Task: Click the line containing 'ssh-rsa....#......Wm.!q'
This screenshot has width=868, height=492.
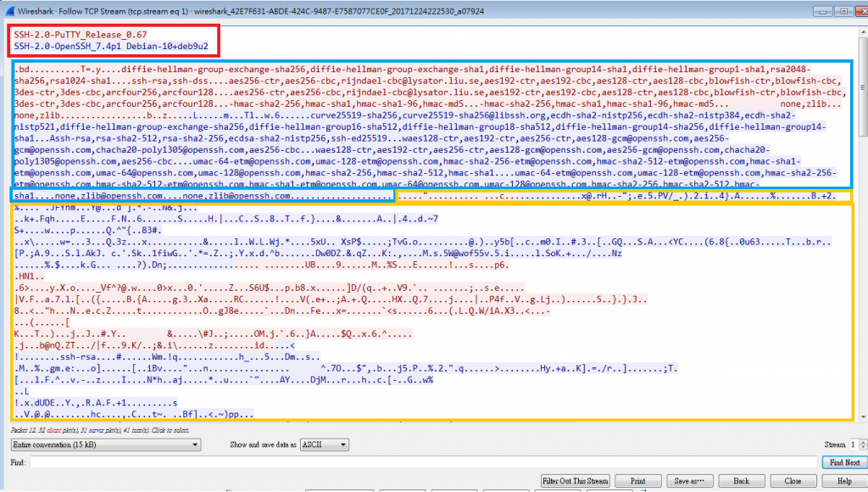Action: 167,357
